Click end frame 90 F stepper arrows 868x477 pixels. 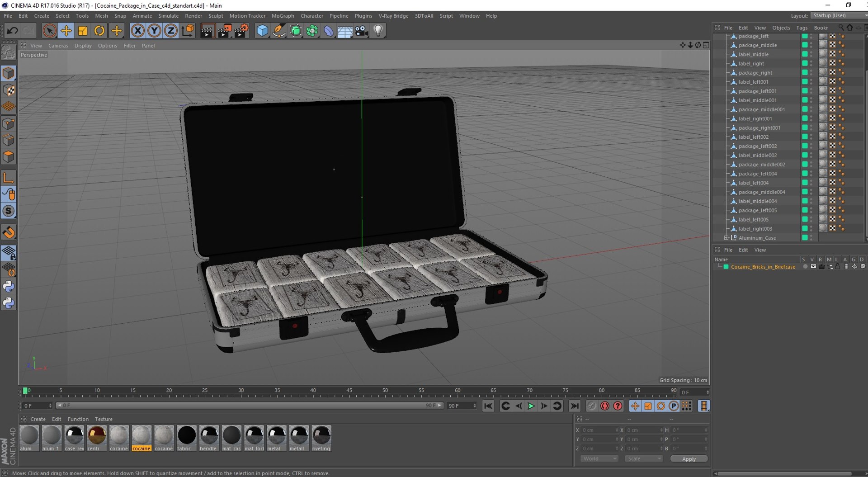(x=475, y=406)
